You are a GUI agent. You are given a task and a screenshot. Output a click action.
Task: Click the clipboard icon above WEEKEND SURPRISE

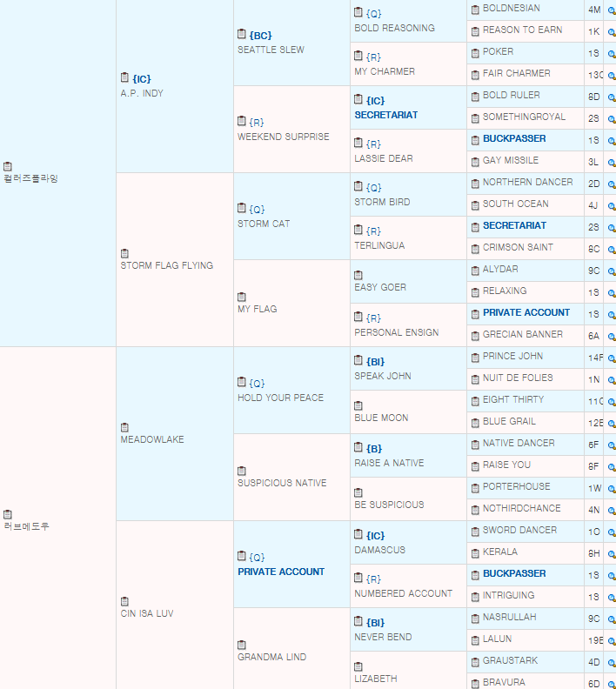[x=241, y=121]
